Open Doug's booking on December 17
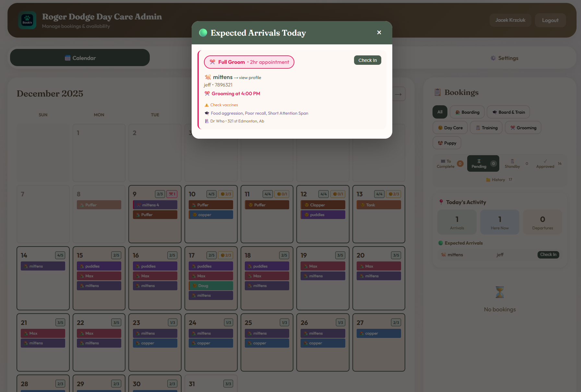This screenshot has height=392, width=581. [x=211, y=286]
